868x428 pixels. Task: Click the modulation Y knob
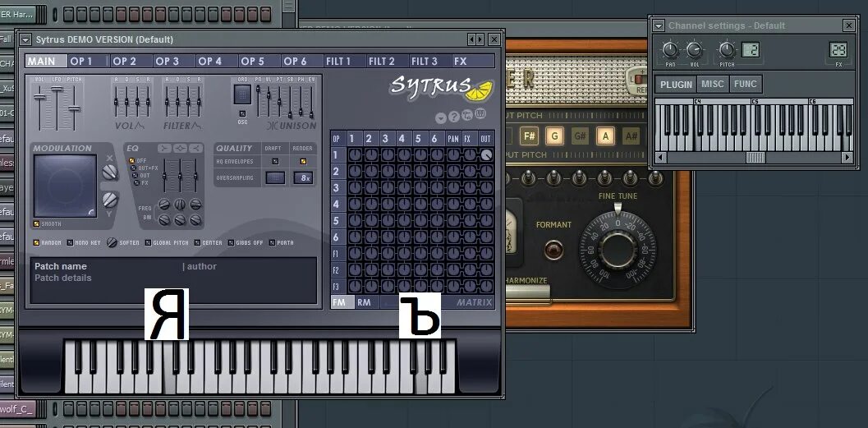[110, 200]
